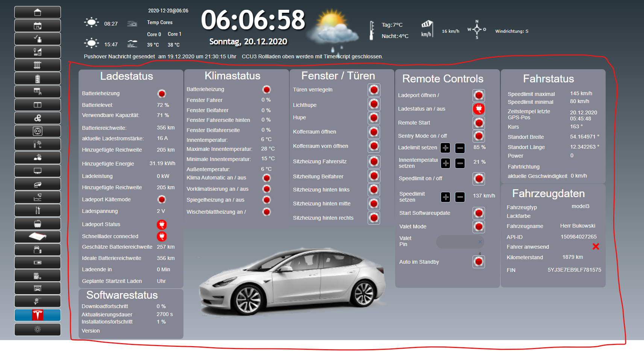Toggle Valet Mode
The width and height of the screenshot is (644, 351).
(x=479, y=227)
